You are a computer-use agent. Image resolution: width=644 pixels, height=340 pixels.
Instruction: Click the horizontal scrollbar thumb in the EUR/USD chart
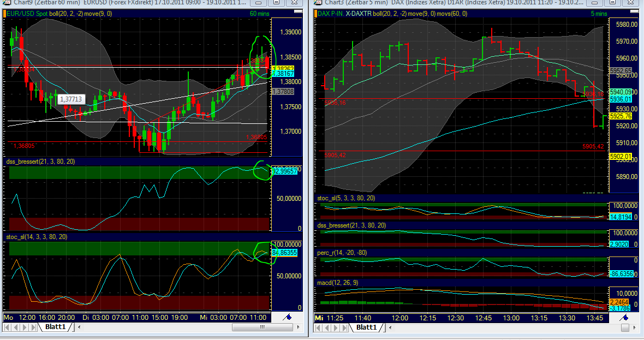coord(262,327)
